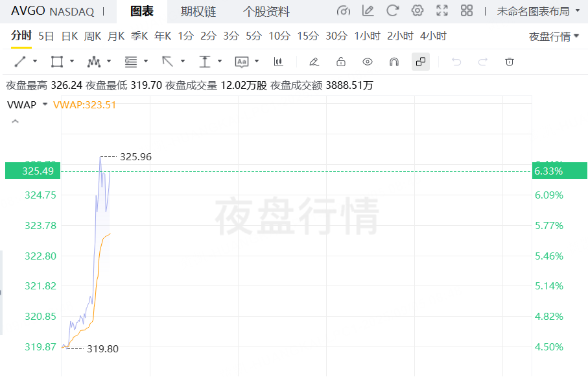Switch to the 期权链 tab

pos(198,12)
